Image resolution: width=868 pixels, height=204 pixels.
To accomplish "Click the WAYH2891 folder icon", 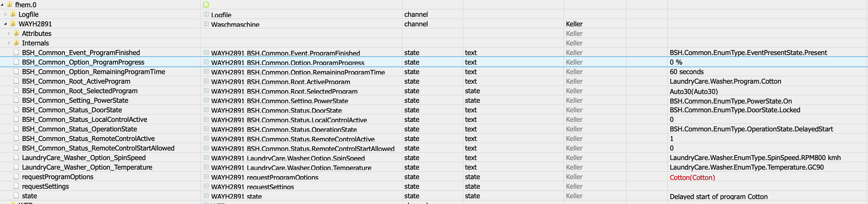I will coord(13,24).
